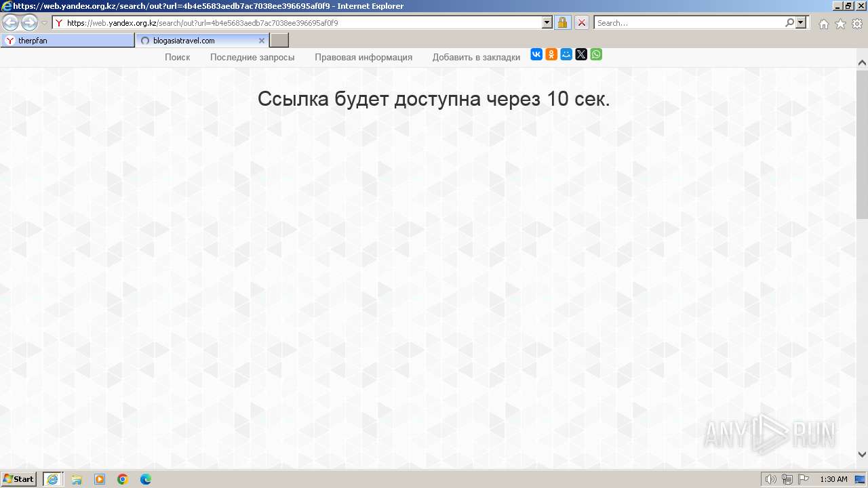Expand the address bar autocomplete dropdown

pos(547,23)
